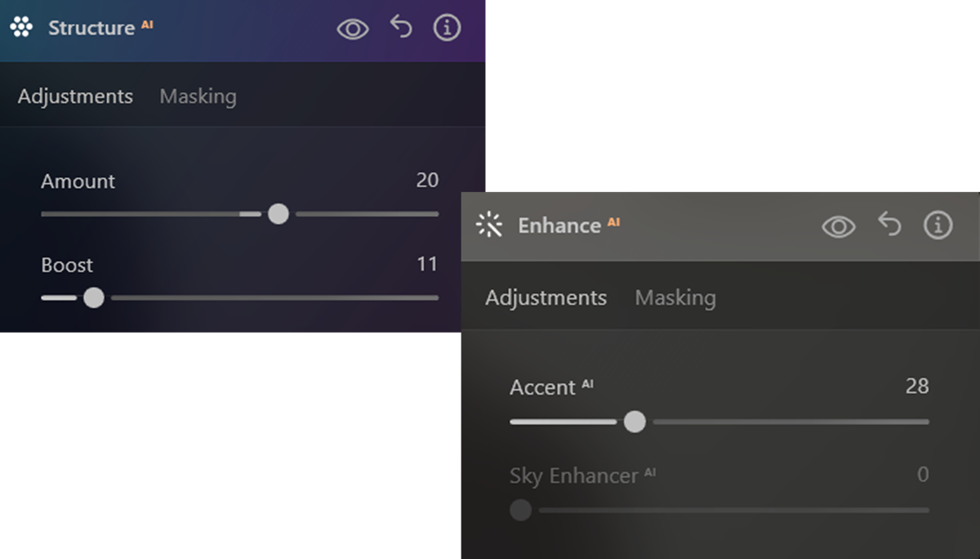Collapse the Enhance AI panel title

(568, 225)
